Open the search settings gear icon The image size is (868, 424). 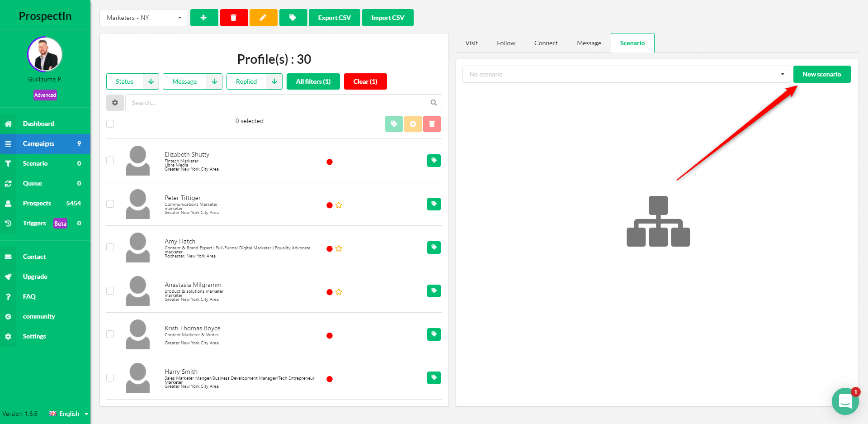click(x=115, y=103)
